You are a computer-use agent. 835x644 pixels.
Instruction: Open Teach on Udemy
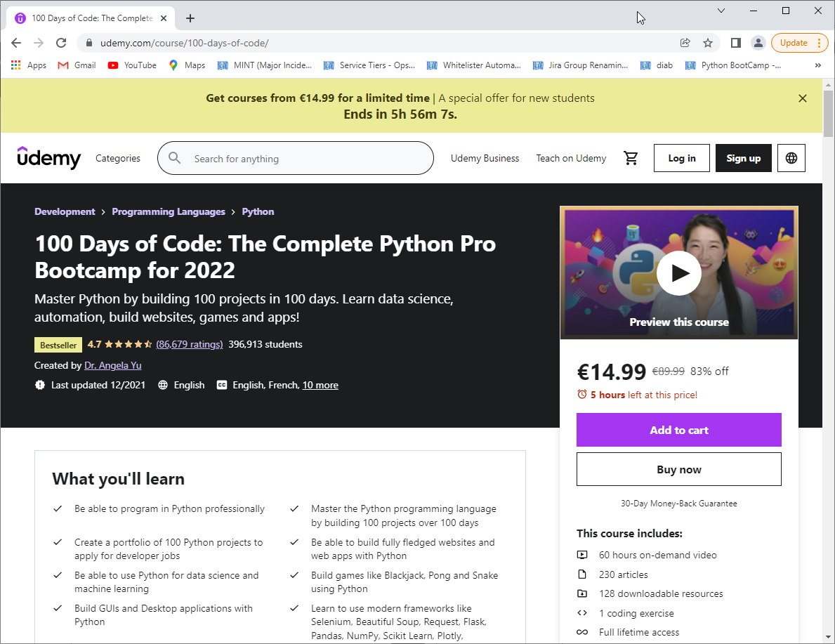(x=571, y=158)
